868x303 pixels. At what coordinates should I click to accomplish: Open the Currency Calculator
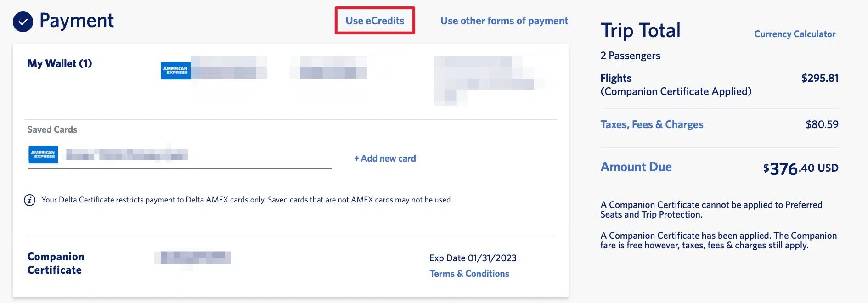795,34
